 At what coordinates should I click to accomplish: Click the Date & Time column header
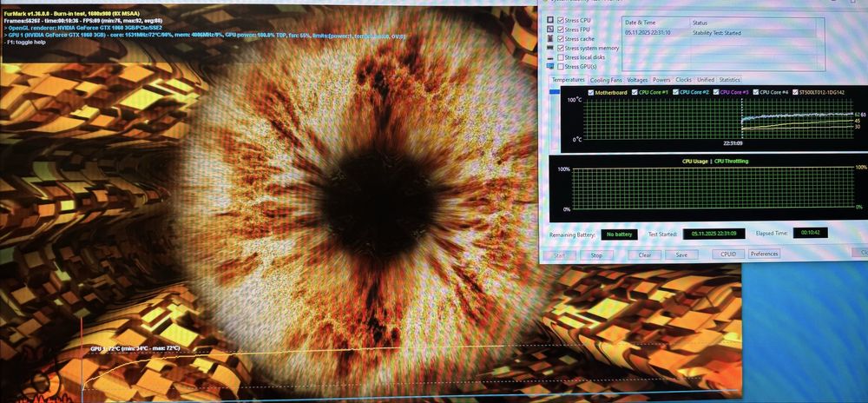click(656, 23)
